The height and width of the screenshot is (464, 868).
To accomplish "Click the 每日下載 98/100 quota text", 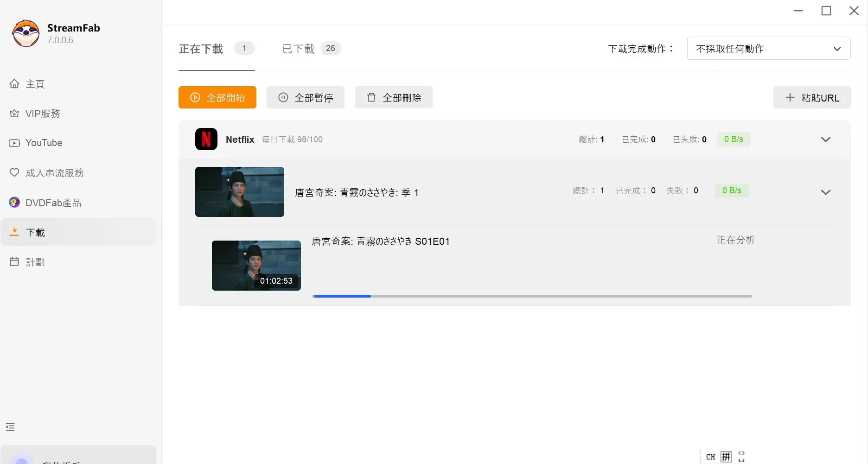I will tap(292, 139).
